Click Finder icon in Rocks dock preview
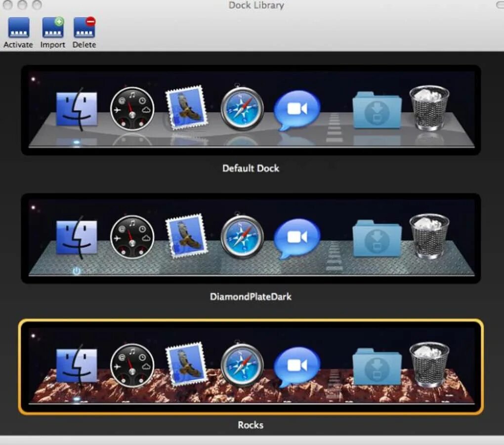 click(x=77, y=366)
